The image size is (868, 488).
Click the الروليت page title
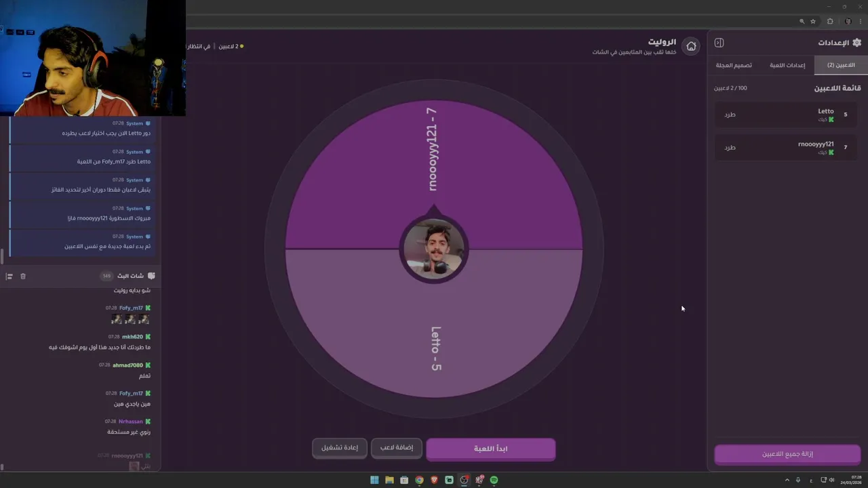click(662, 42)
